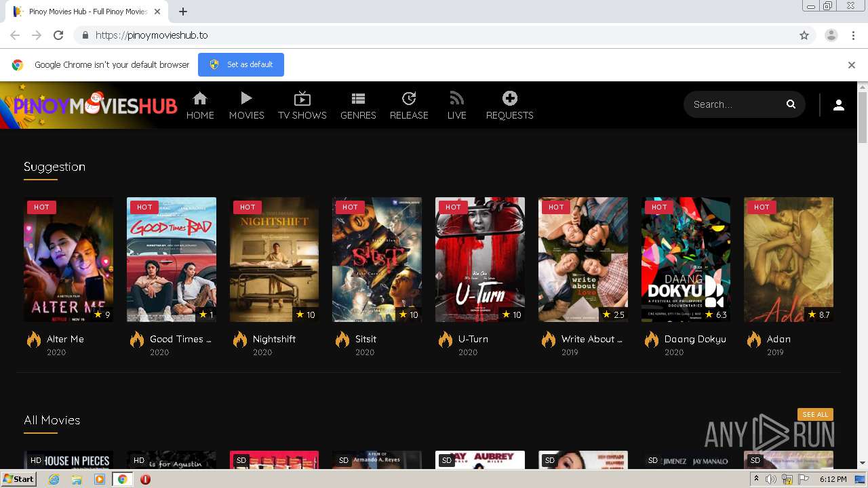Open the HOME navigation item
Screen dimensions: 868x488
[x=200, y=106]
